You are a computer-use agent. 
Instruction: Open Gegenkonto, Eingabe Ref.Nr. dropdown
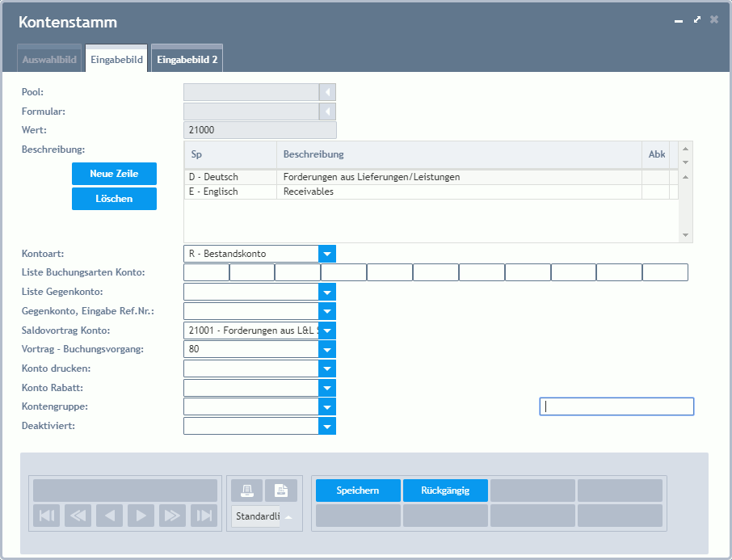[327, 312]
